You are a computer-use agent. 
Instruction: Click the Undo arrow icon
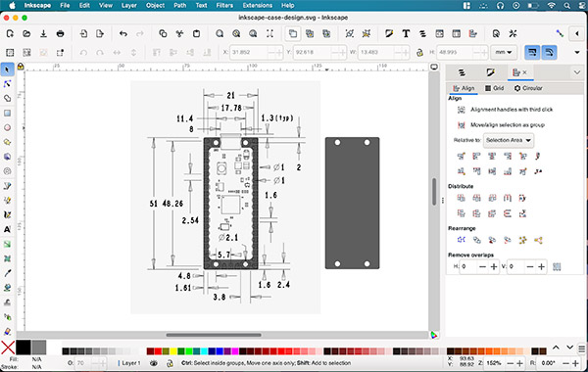coord(123,33)
